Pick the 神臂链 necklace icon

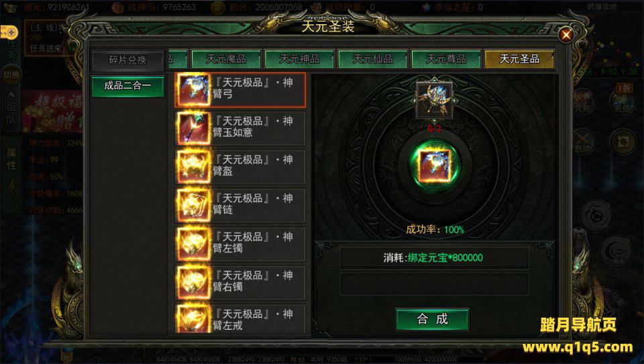coord(193,206)
